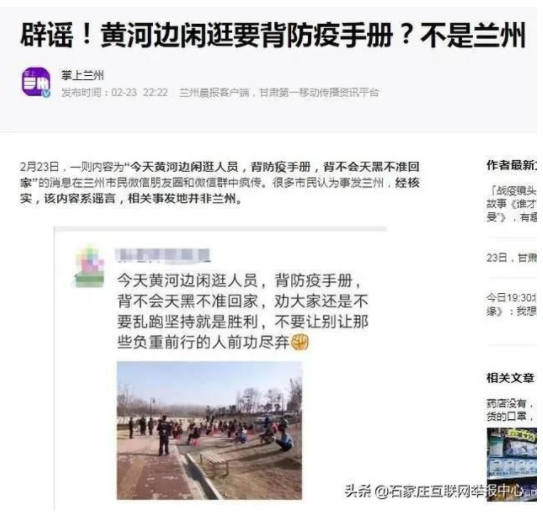The height and width of the screenshot is (530, 543).
Task: Open the related article 药店没有
Action: (510, 409)
